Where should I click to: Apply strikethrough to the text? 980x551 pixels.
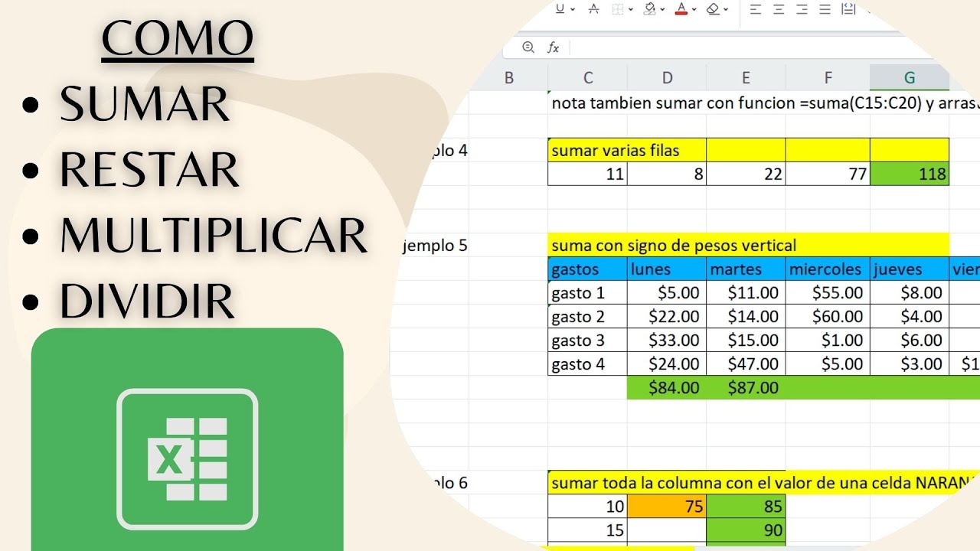(594, 9)
